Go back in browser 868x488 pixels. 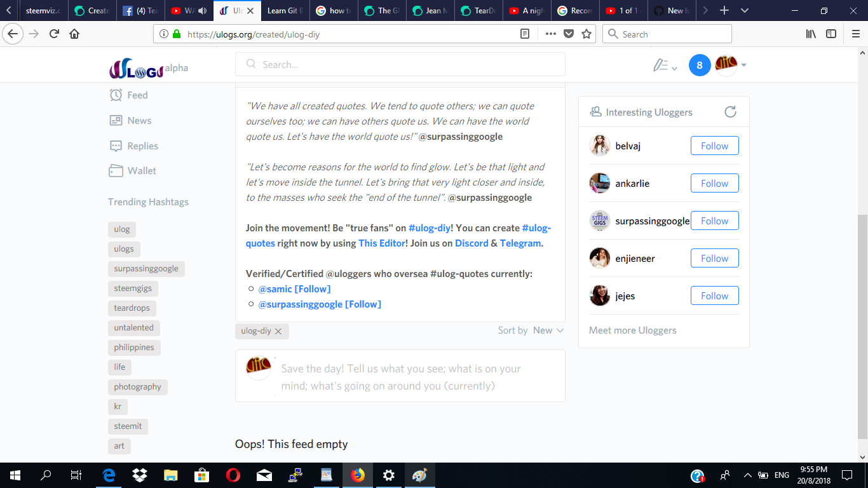coord(13,34)
